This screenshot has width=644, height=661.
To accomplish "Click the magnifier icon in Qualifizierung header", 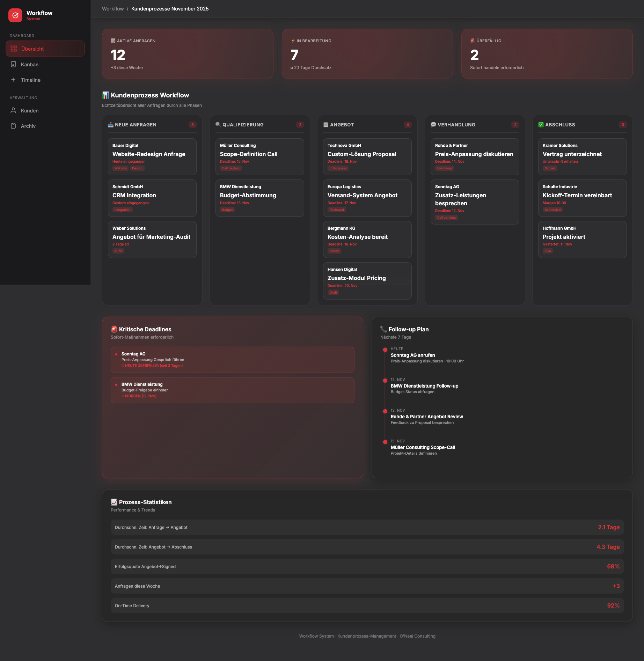I will (x=218, y=124).
